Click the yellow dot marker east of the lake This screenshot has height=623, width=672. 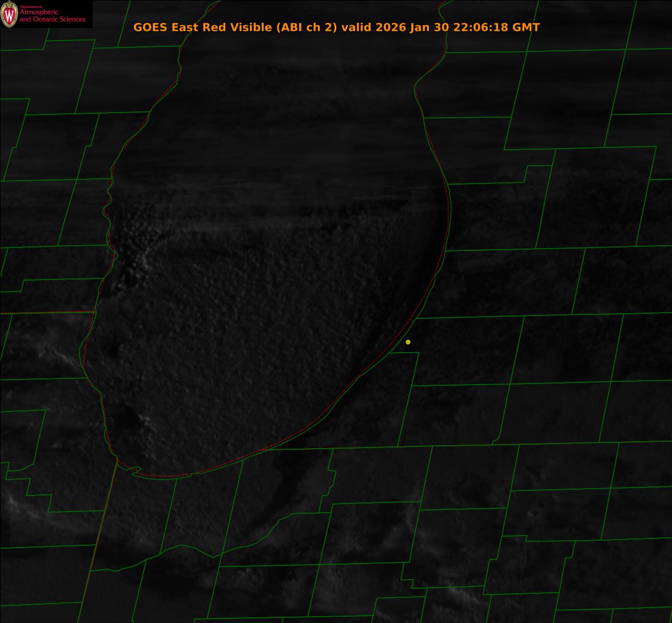(x=408, y=342)
